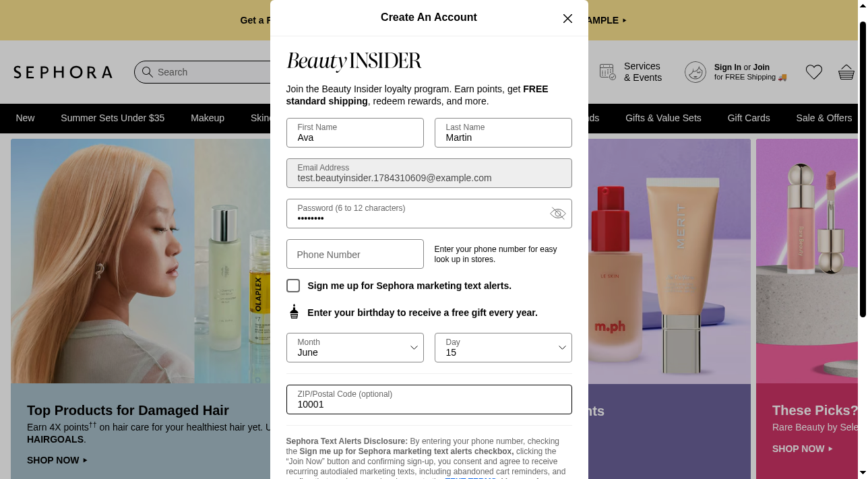Close the Create An Account dialog
Viewport: 868px width, 479px height.
(x=567, y=18)
